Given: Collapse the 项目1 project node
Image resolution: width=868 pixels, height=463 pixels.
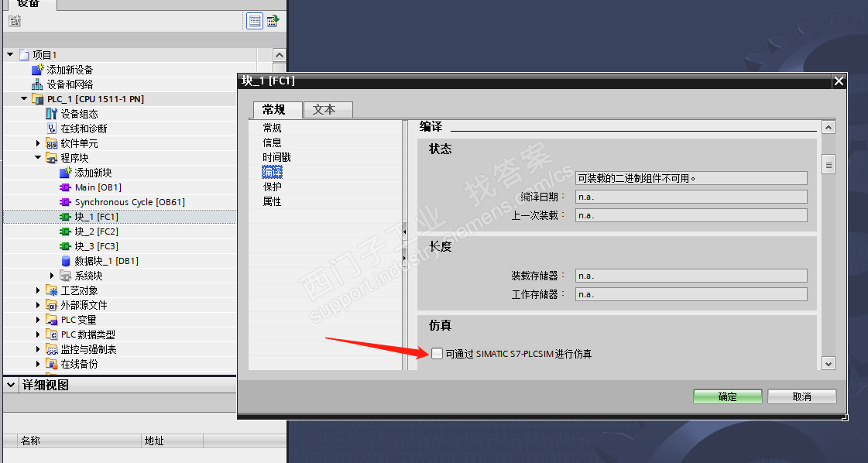Looking at the screenshot, I should click(10, 54).
